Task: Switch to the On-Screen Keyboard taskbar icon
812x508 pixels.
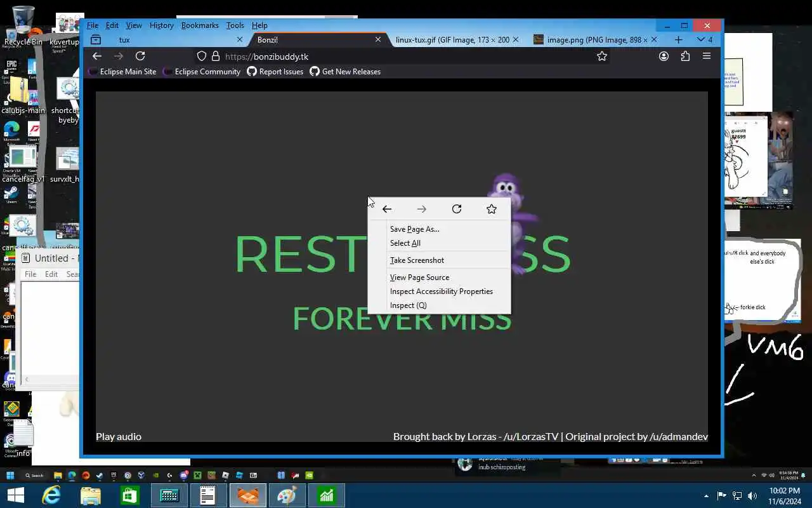Action: coord(169,495)
